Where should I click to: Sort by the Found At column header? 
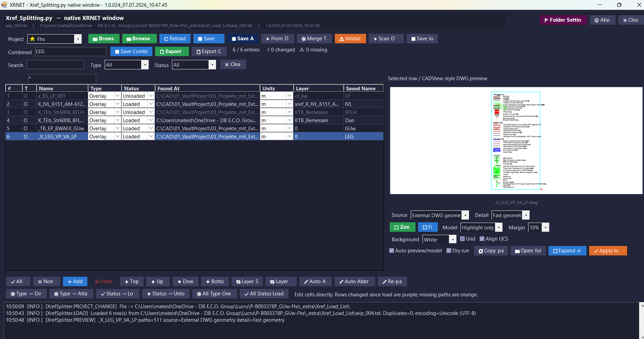tap(208, 88)
